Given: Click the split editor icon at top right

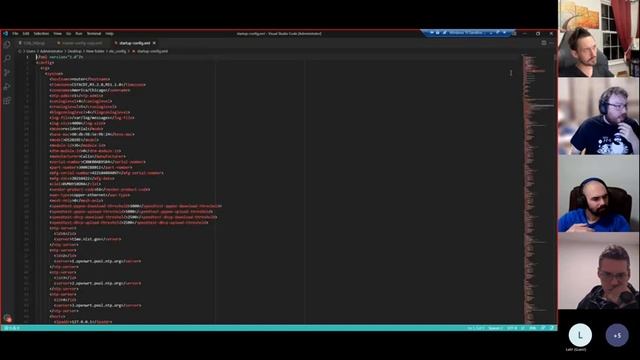Looking at the screenshot, I should tap(544, 42).
